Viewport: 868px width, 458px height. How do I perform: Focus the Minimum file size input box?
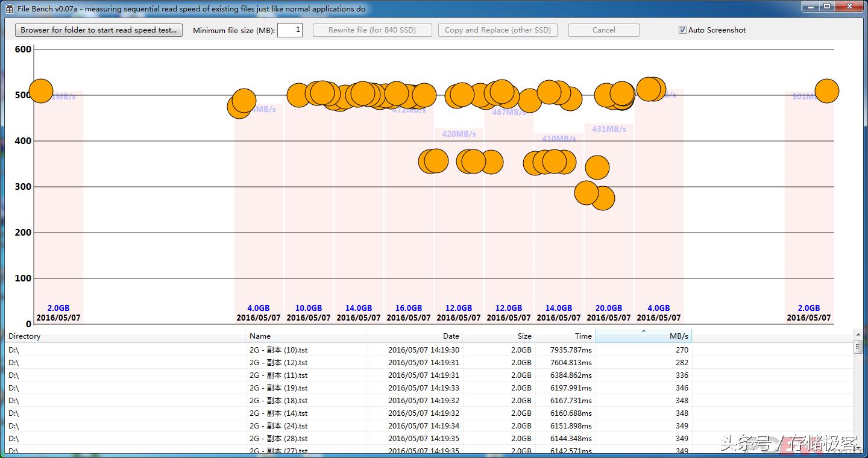(289, 30)
